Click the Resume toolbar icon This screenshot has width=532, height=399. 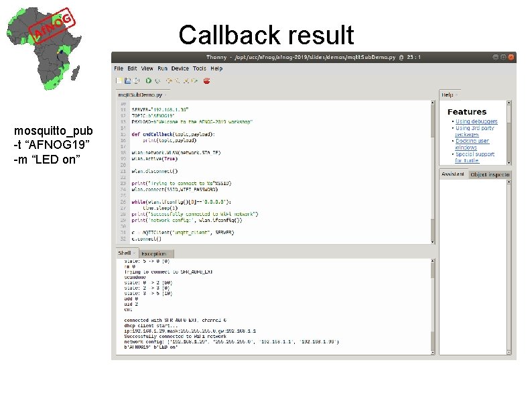[x=194, y=81]
